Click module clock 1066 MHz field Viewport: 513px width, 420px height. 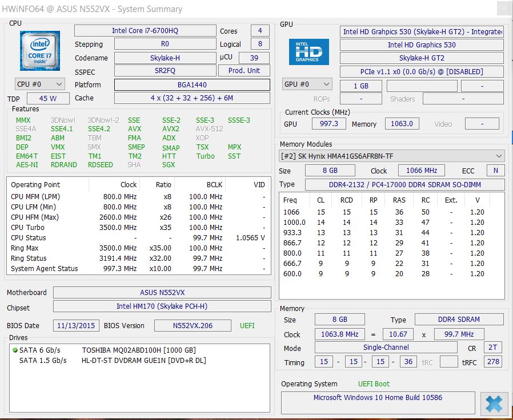click(422, 170)
